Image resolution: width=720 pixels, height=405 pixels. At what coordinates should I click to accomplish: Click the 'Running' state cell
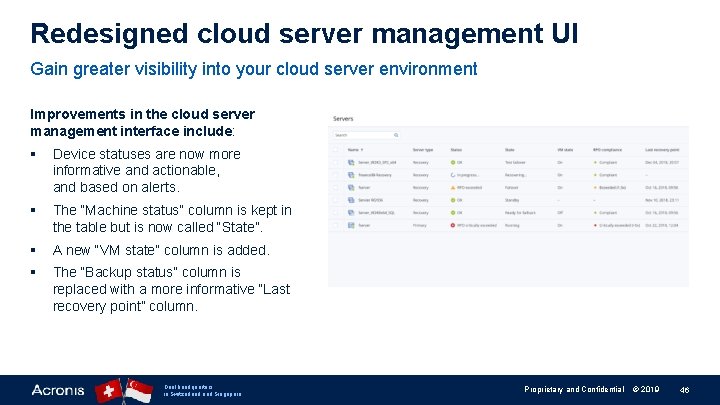click(512, 225)
